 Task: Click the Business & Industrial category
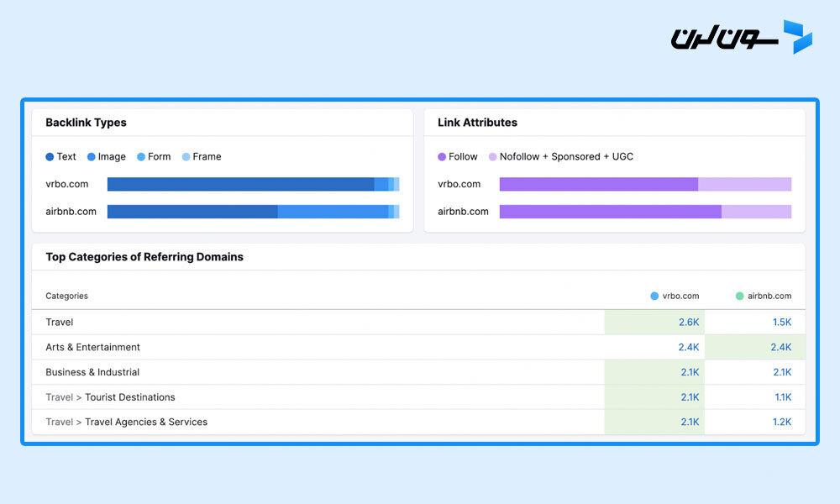[x=92, y=372]
